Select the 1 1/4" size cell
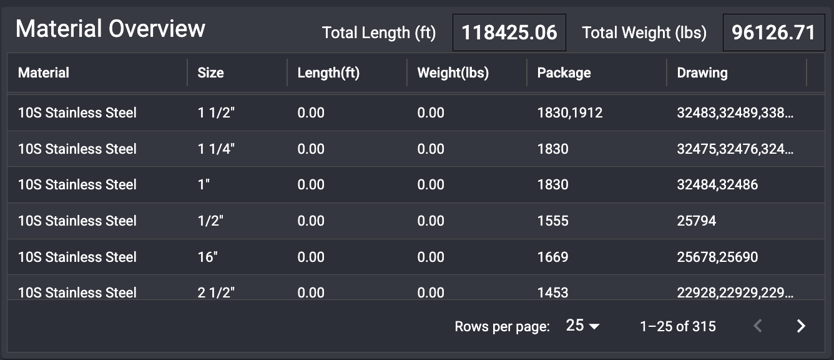Screen dimensions: 834x360 (x=216, y=149)
